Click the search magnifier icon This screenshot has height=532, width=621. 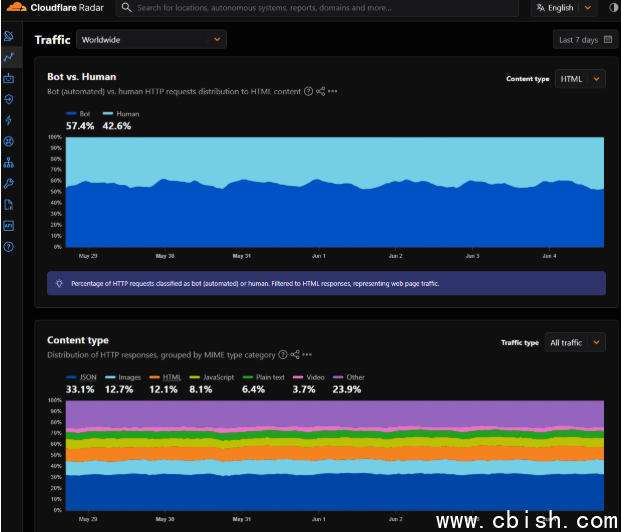126,8
